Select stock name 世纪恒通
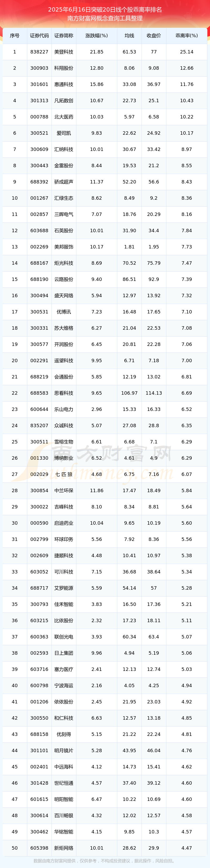Image resolution: width=210 pixels, height=868 pixels. pyautogui.click(x=64, y=783)
